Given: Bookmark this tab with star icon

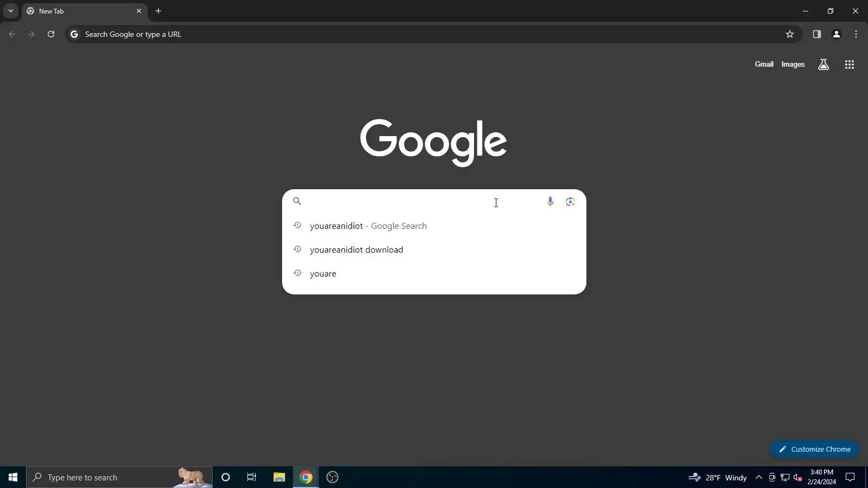Looking at the screenshot, I should click(790, 34).
